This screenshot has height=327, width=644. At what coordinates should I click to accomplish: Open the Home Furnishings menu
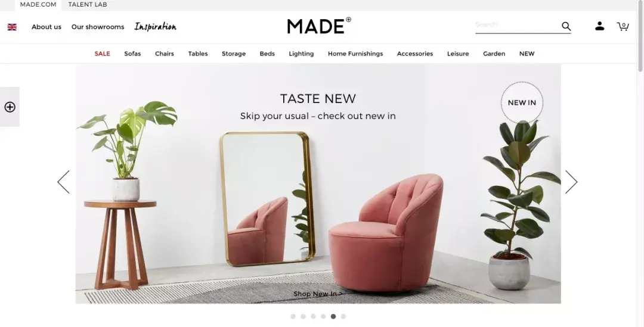point(355,54)
